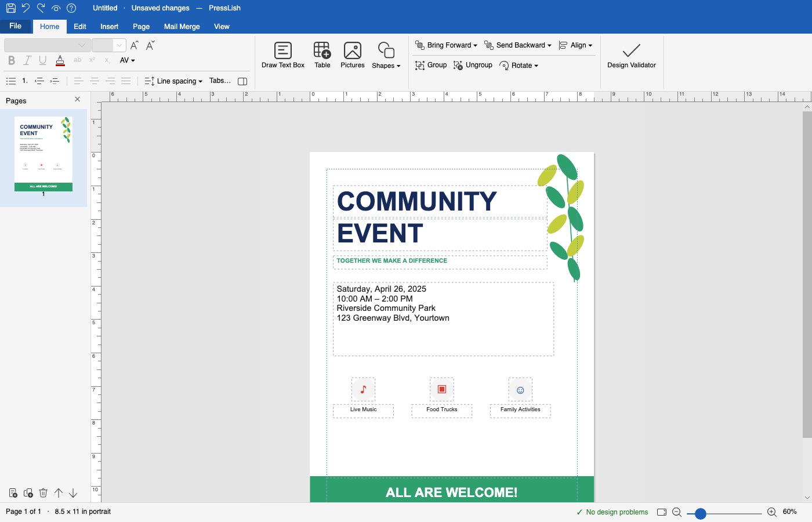Pick the font color swatch
The width and height of the screenshot is (812, 522).
[x=60, y=60]
